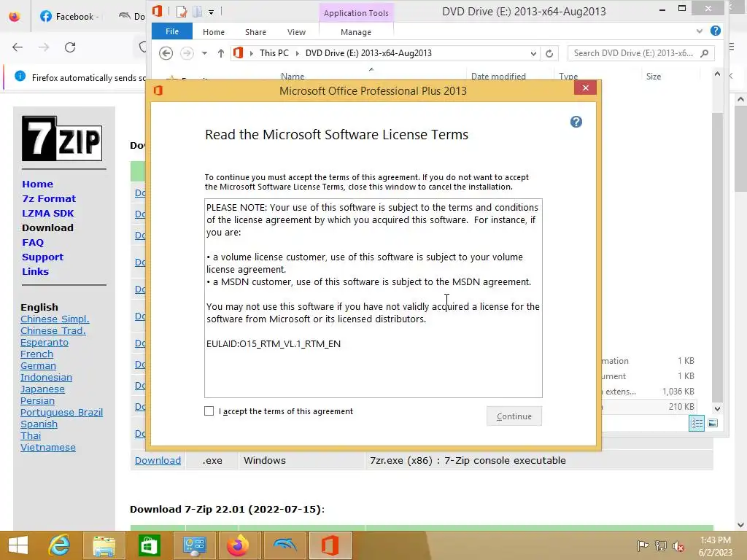The height and width of the screenshot is (560, 747).
Task: Sort by the Size column header
Action: 653,76
